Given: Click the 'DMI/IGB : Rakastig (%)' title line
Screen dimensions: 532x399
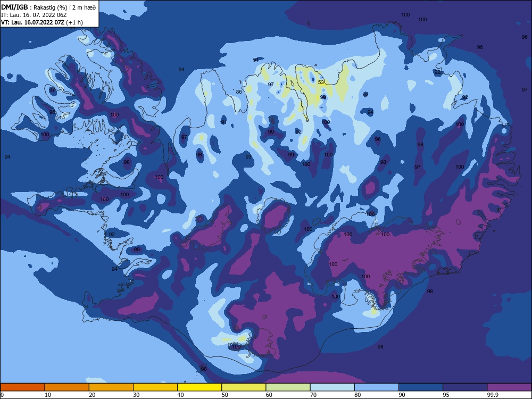Looking at the screenshot, I should point(48,7).
